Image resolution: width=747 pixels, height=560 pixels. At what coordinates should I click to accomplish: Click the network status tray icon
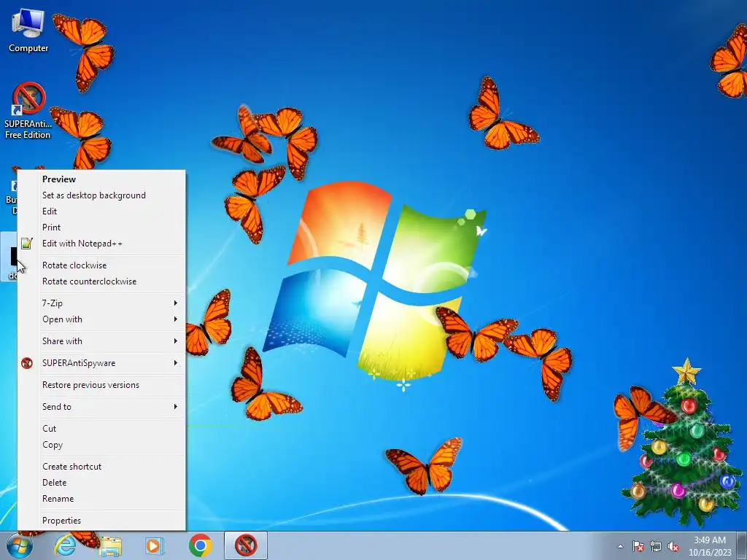(x=656, y=546)
